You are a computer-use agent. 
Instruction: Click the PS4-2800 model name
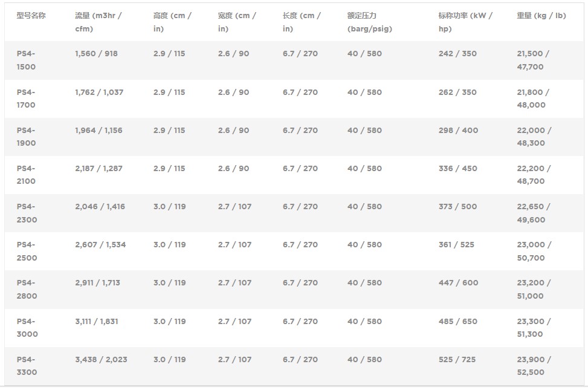27,289
